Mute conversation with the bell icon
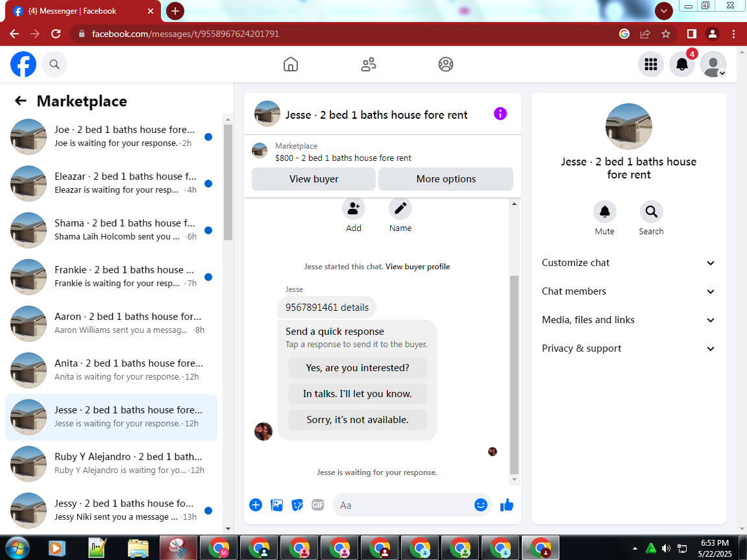 [605, 212]
